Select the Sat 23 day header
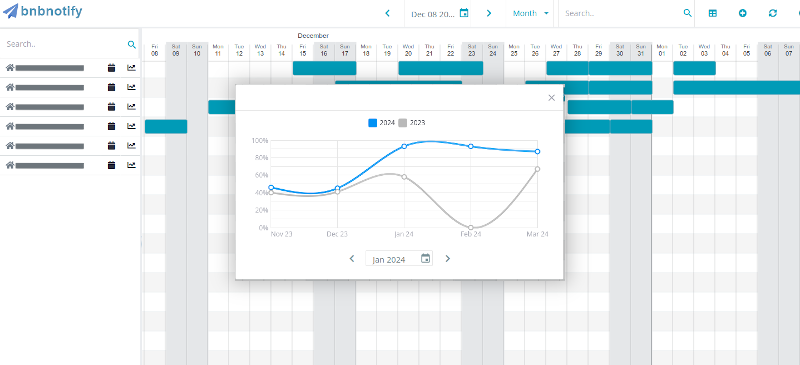 point(472,50)
